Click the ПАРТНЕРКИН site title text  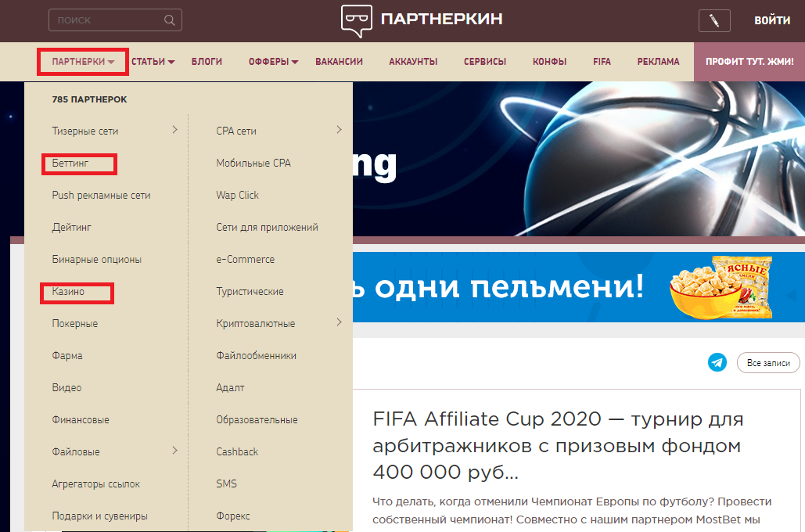[441, 19]
